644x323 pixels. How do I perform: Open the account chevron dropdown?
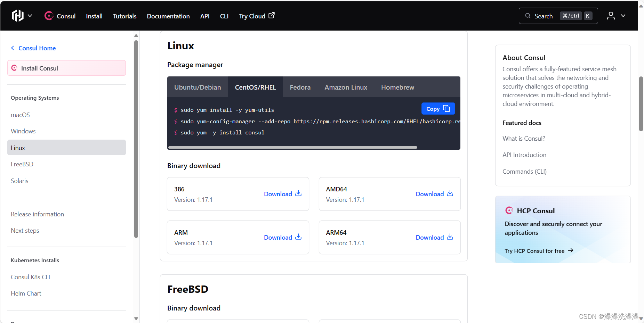[x=623, y=16]
